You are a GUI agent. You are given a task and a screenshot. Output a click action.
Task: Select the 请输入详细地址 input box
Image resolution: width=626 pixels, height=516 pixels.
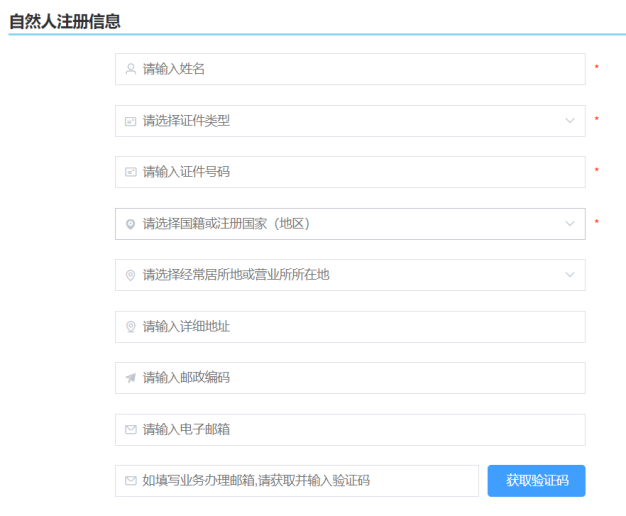click(x=350, y=327)
